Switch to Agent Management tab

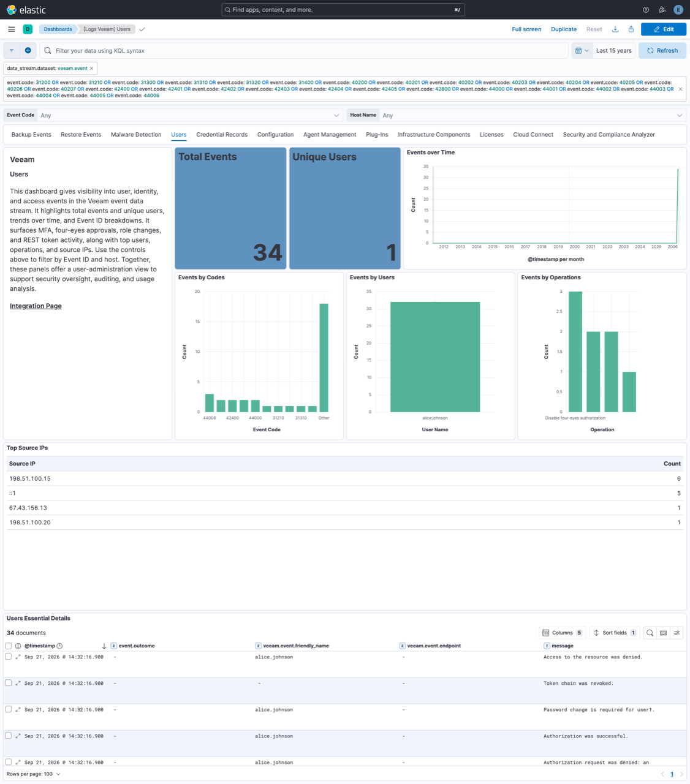pyautogui.click(x=330, y=135)
